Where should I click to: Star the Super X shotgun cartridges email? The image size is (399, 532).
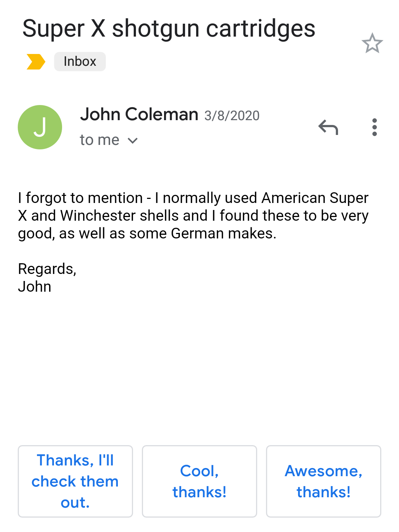372,44
